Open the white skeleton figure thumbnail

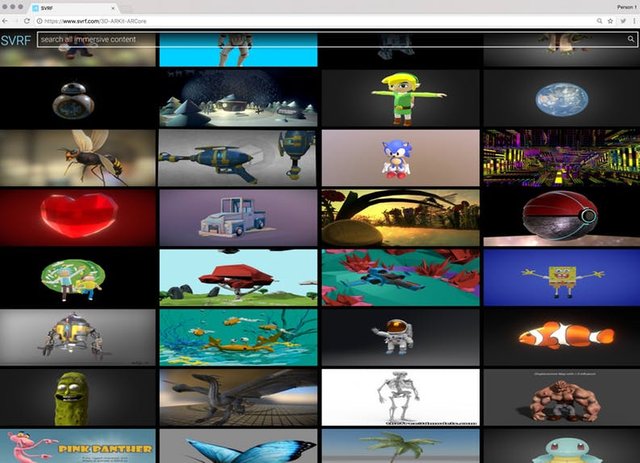400,397
